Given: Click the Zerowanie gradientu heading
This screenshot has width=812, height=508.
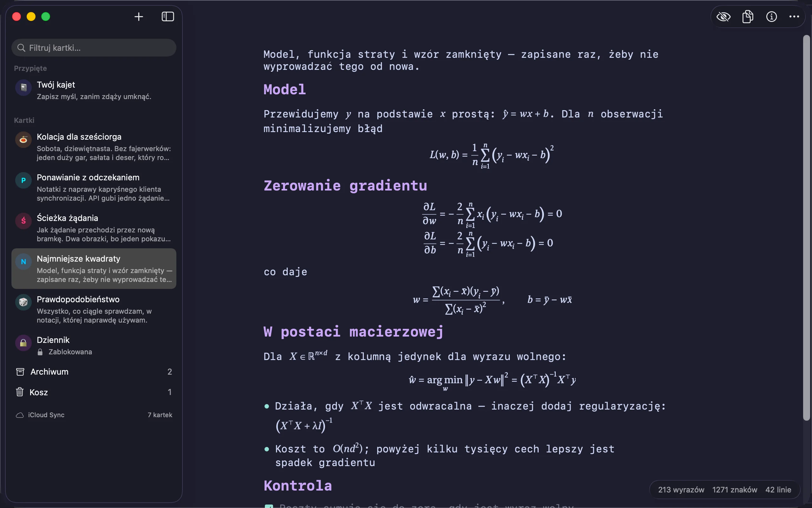Looking at the screenshot, I should [x=345, y=186].
